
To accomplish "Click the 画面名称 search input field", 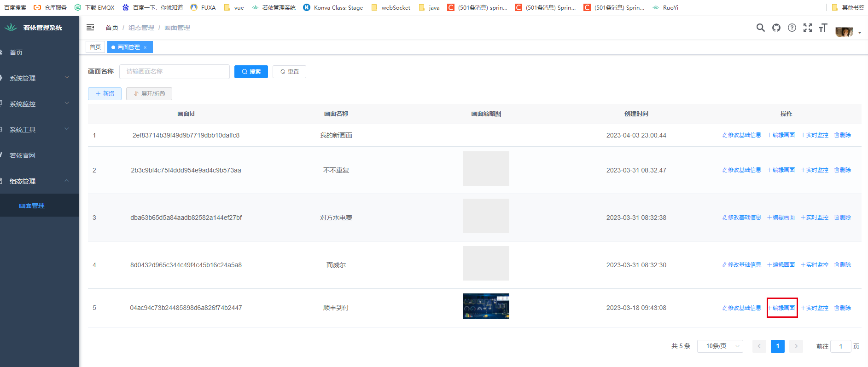I will [x=174, y=72].
